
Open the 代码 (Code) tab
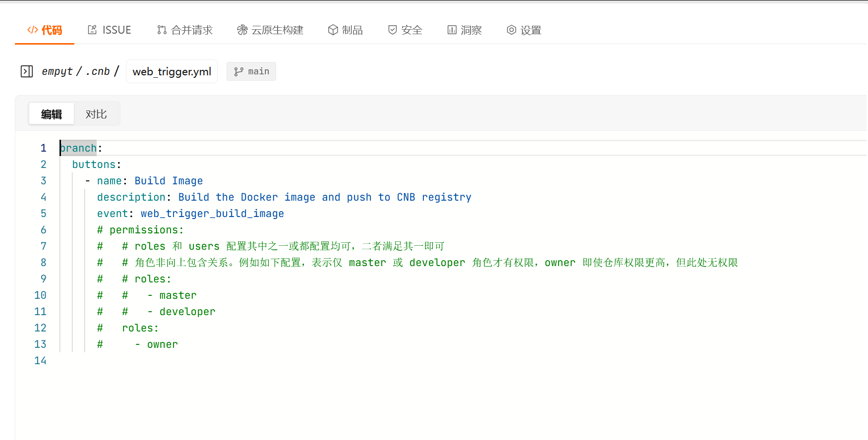pos(45,30)
